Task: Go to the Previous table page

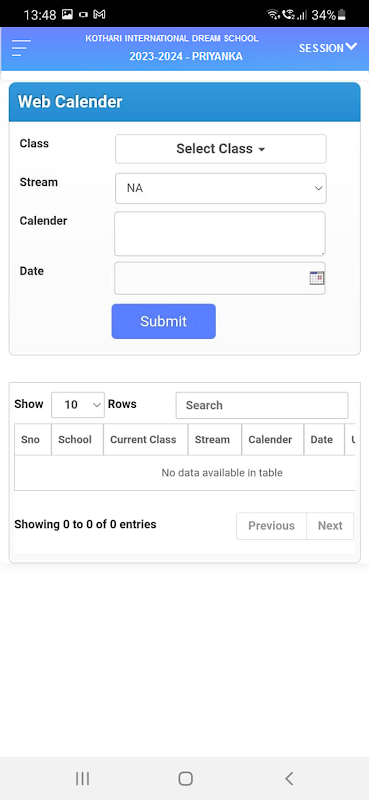Action: pyautogui.click(x=272, y=526)
